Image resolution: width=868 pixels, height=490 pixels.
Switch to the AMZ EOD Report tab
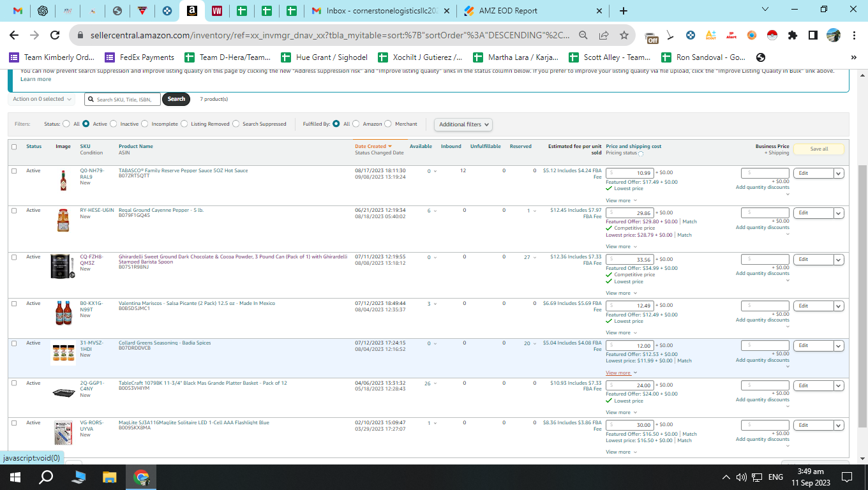point(532,11)
